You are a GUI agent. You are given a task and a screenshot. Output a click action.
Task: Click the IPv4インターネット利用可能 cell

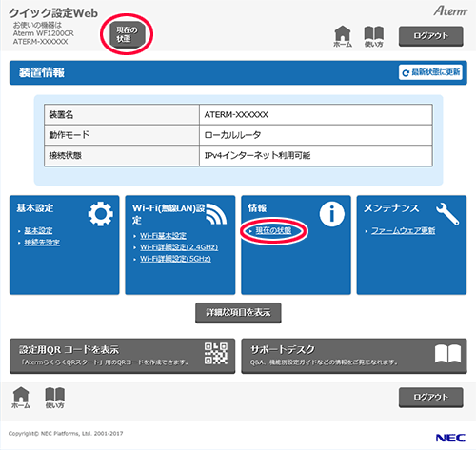316,156
